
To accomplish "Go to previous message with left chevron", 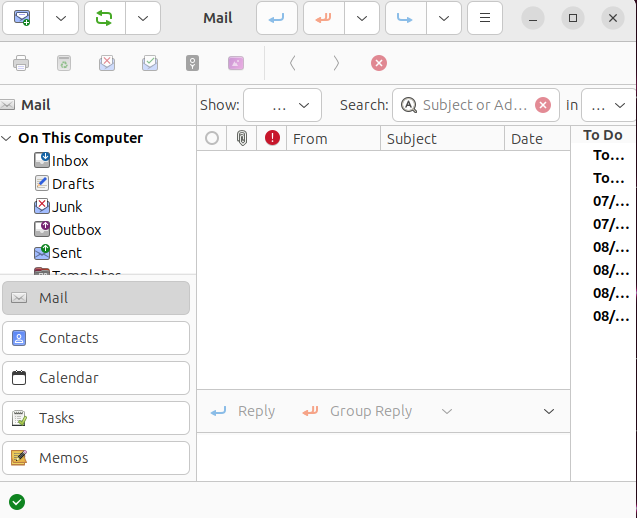I will click(292, 63).
